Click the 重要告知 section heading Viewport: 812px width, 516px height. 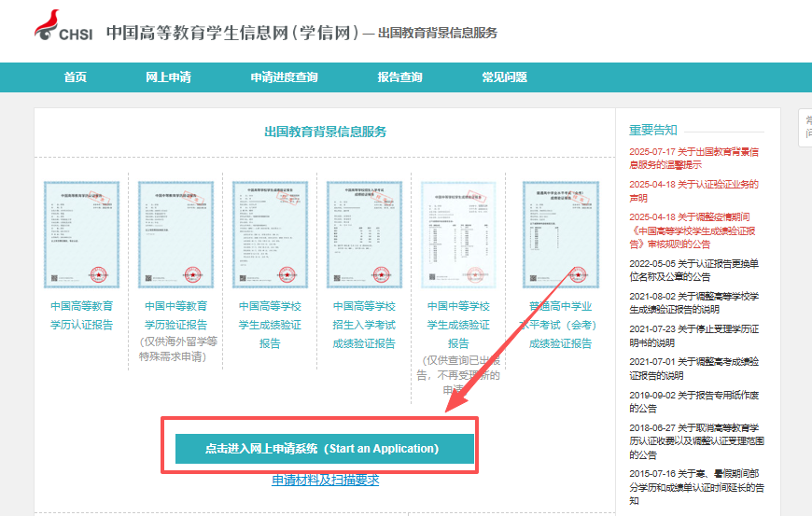pyautogui.click(x=653, y=130)
